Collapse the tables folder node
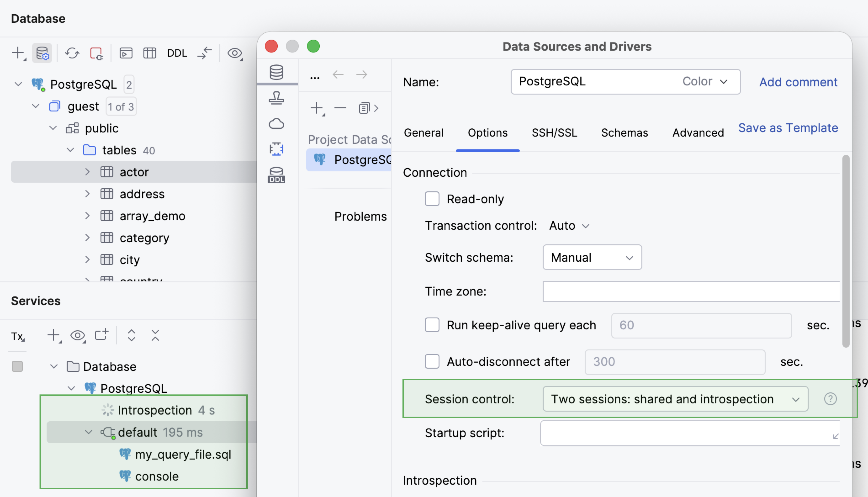The height and width of the screenshot is (497, 868). tap(70, 150)
